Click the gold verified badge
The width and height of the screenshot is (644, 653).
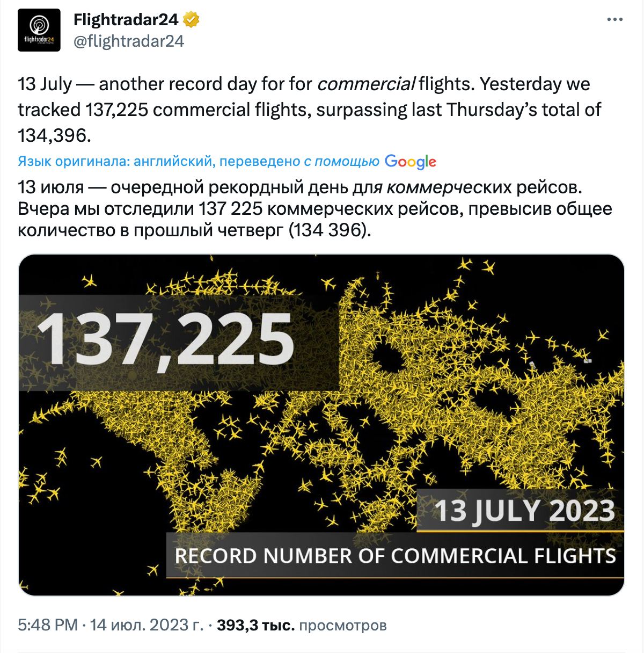[192, 20]
